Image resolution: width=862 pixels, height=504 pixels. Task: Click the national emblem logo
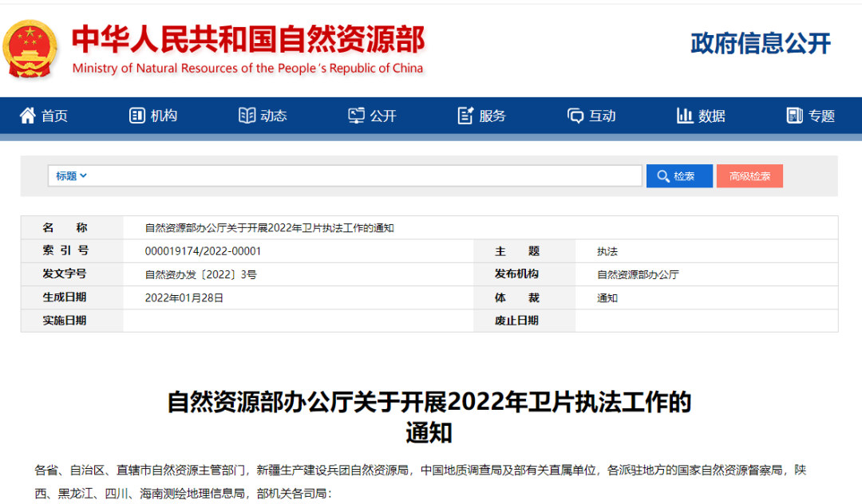coord(31,49)
